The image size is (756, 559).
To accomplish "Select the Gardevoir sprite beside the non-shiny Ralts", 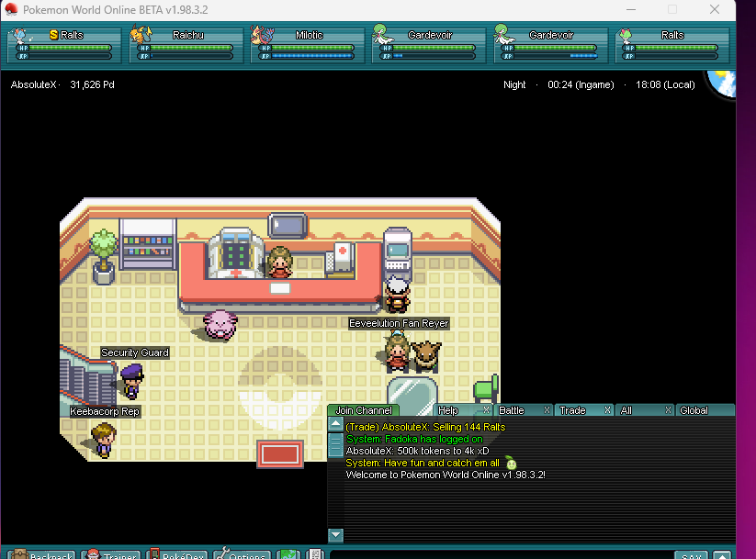I will coord(504,35).
